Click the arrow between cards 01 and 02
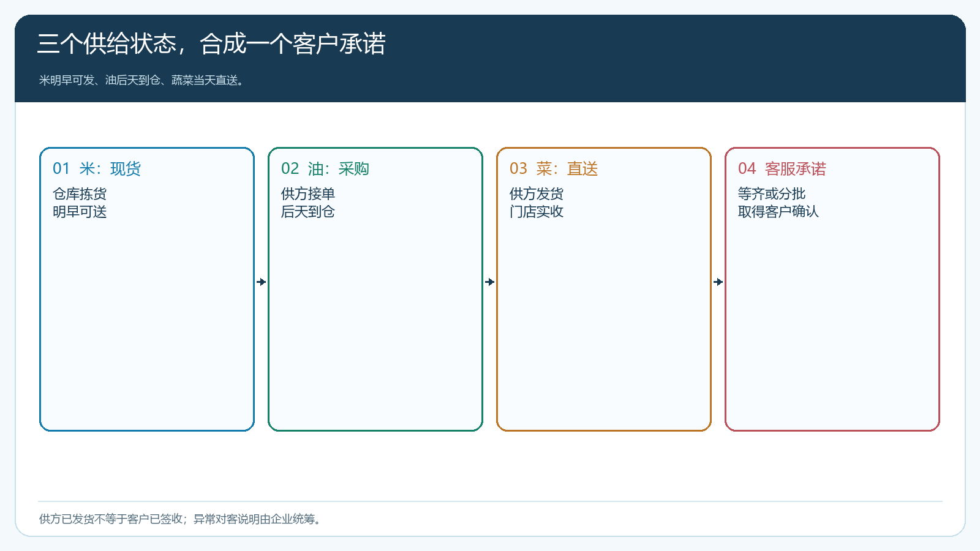Image resolution: width=980 pixels, height=551 pixels. tap(262, 282)
